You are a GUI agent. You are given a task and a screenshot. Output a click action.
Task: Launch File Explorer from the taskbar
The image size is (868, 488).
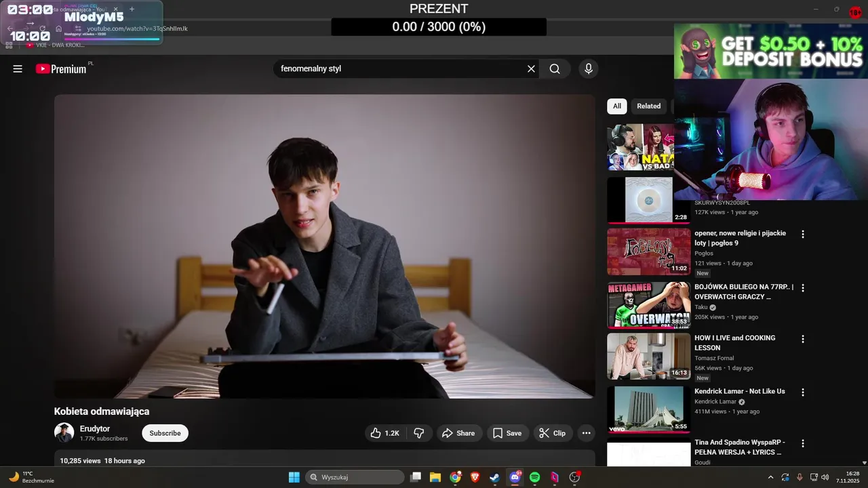[435, 477]
